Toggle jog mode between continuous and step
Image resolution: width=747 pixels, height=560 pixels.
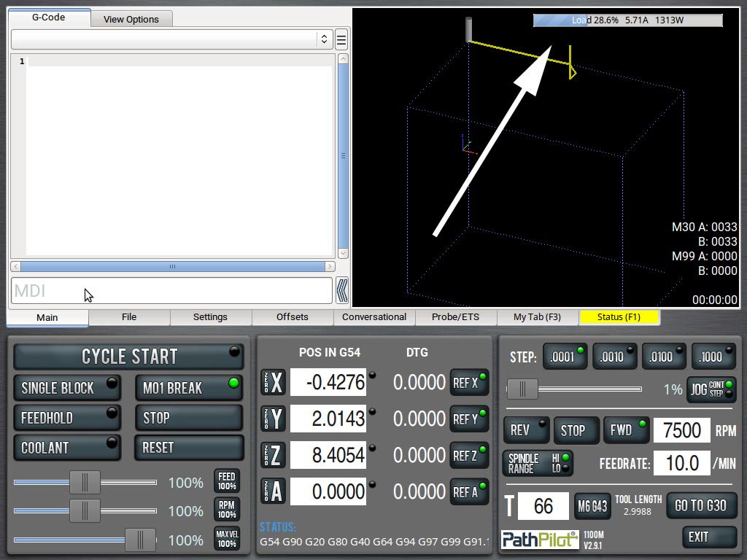coord(711,389)
